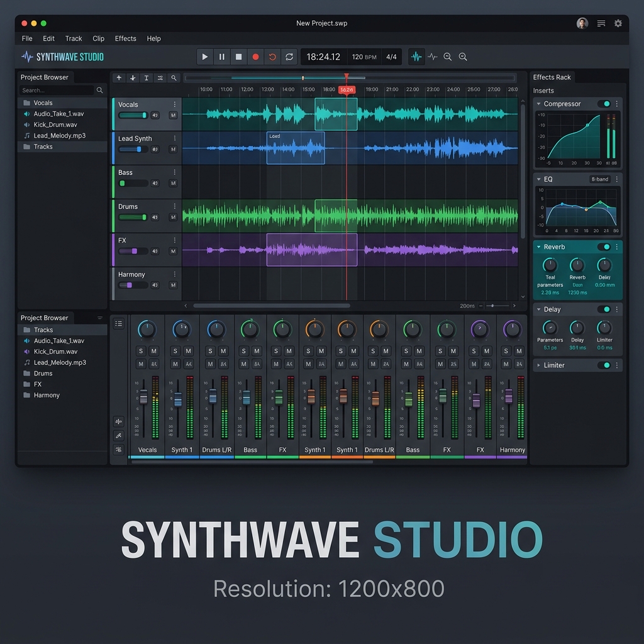Open the lower Project Browser panel menu

coord(100,318)
